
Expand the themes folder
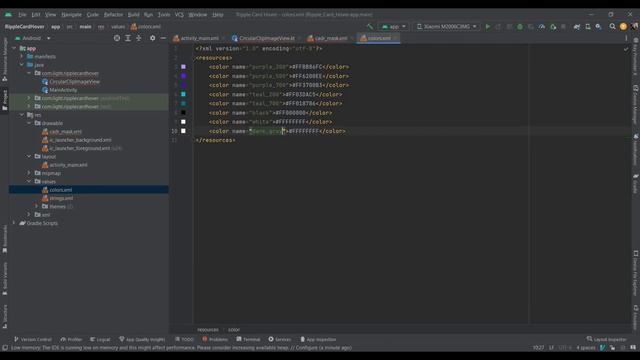tap(36, 206)
